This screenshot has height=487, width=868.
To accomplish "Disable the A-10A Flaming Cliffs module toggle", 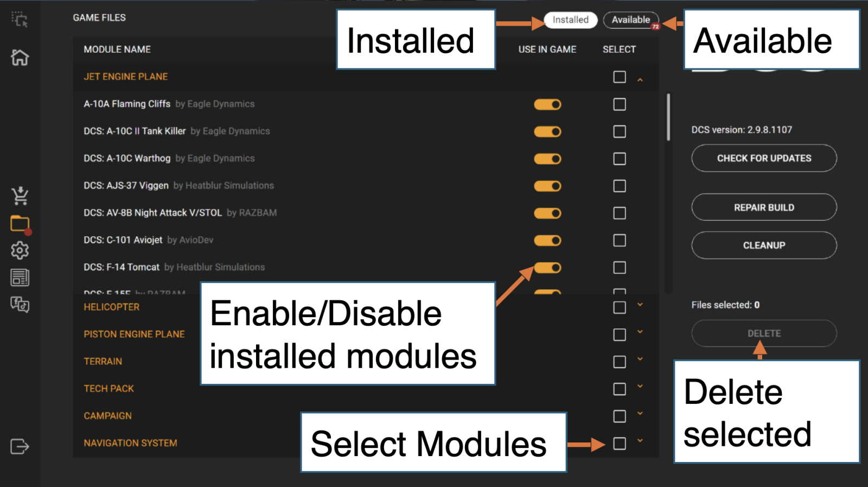I will pyautogui.click(x=547, y=104).
